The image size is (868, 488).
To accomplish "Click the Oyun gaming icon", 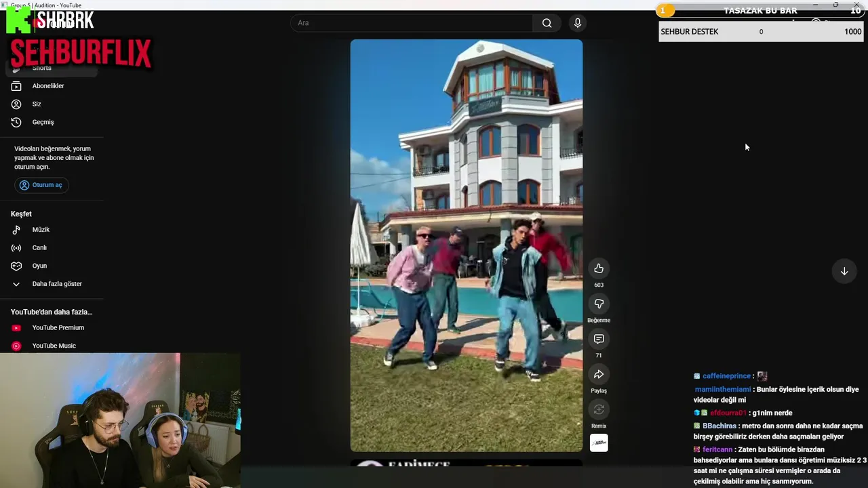I will 16,266.
